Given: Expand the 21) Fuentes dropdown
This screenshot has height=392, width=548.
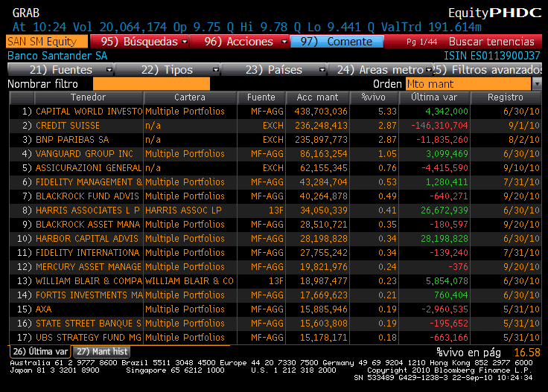Looking at the screenshot, I should coord(61,70).
